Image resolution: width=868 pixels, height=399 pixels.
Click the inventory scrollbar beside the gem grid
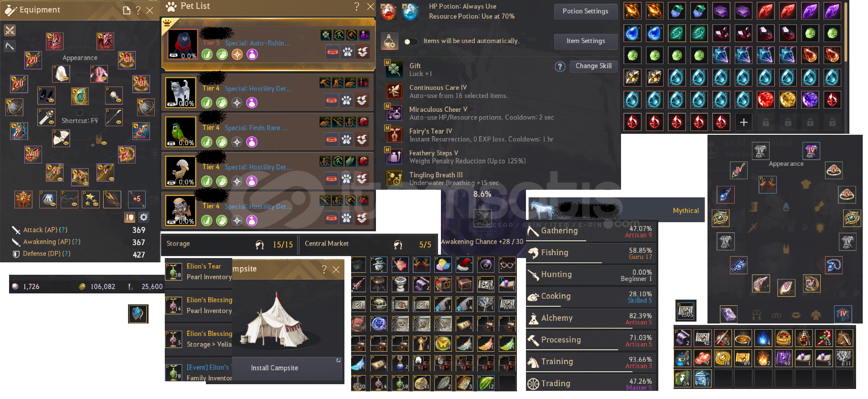tap(846, 32)
